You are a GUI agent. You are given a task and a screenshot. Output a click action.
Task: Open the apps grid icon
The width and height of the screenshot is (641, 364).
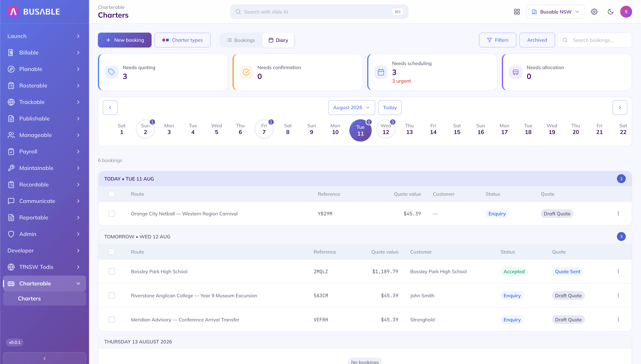(x=517, y=12)
